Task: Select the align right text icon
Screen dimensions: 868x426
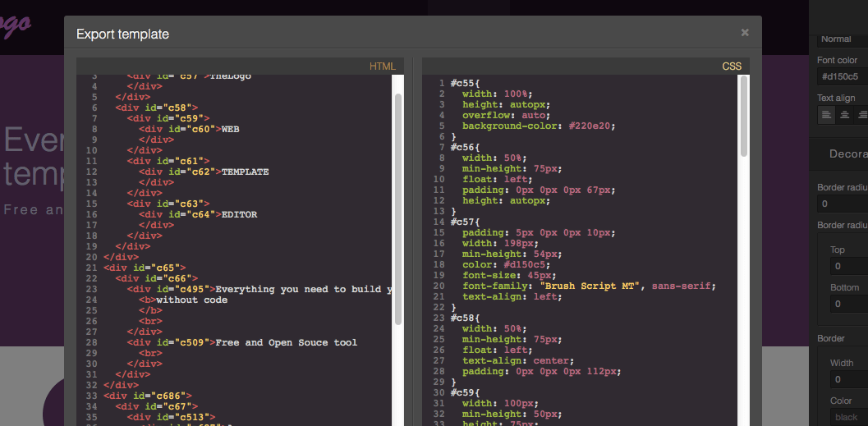Action: tap(862, 115)
